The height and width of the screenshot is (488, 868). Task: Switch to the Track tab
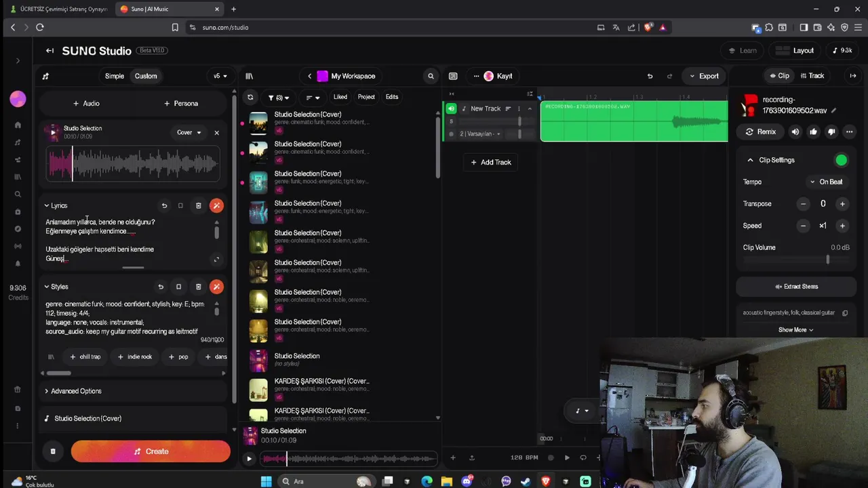tap(812, 76)
